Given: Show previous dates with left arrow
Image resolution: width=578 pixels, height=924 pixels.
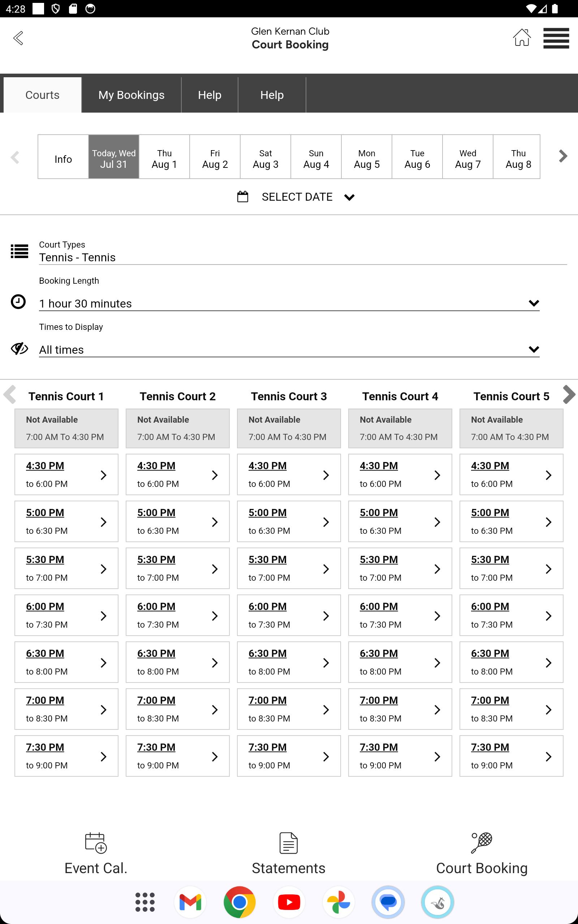Looking at the screenshot, I should 15,157.
